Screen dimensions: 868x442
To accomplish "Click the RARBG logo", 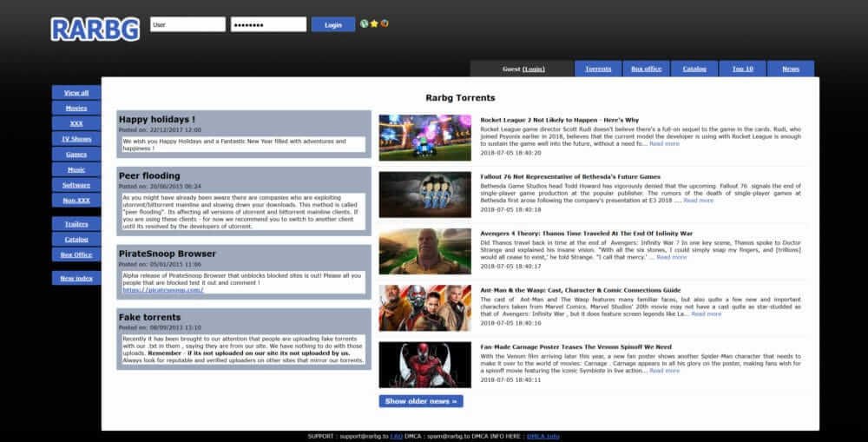I will 95,29.
